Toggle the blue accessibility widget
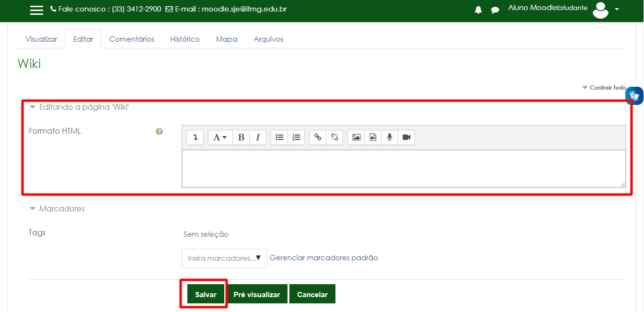 (x=634, y=95)
